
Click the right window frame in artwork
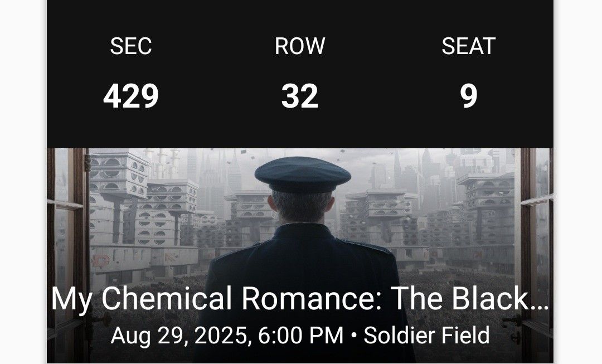(x=536, y=223)
